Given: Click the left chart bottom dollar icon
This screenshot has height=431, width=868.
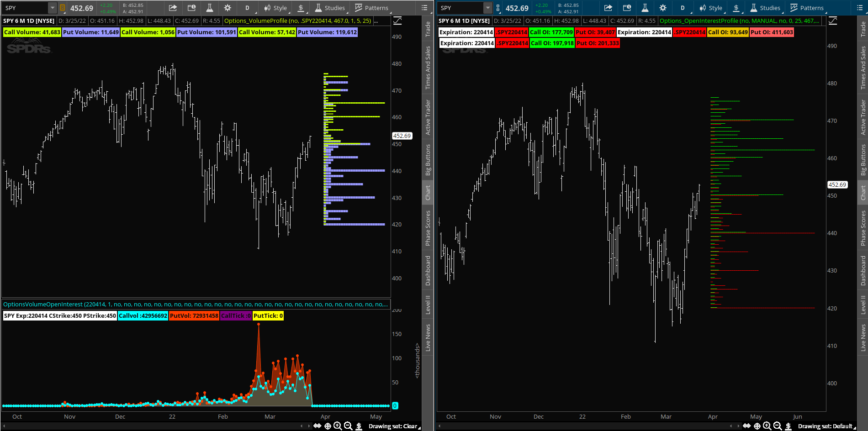Looking at the screenshot, I should point(359,426).
